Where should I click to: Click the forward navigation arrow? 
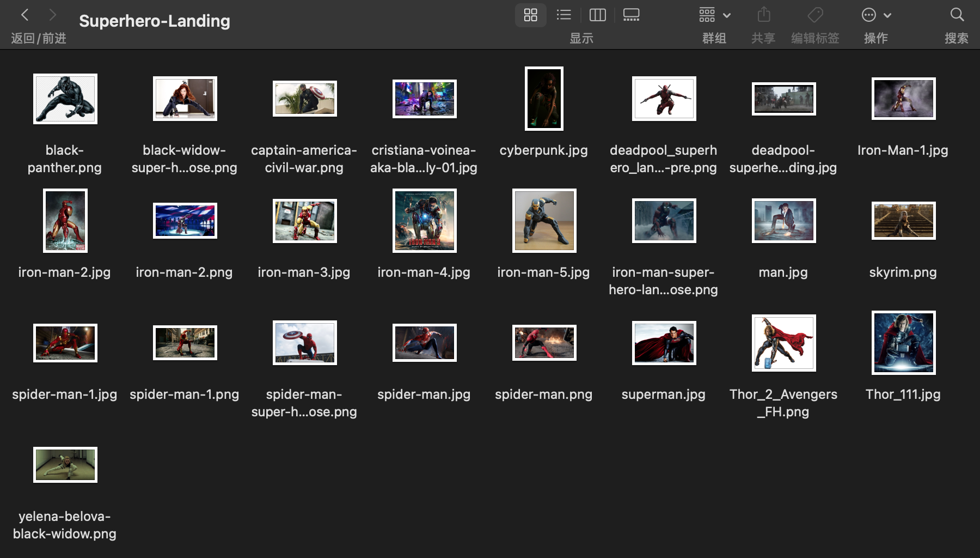click(x=52, y=15)
